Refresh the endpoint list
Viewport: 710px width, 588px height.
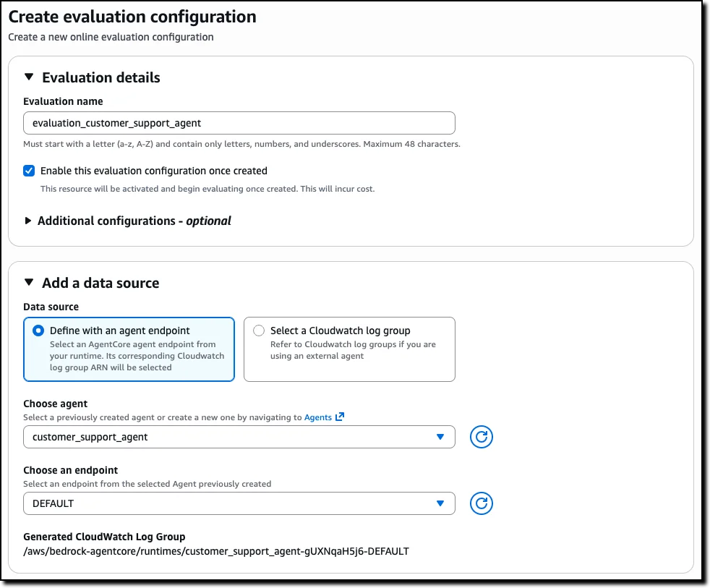pyautogui.click(x=481, y=503)
